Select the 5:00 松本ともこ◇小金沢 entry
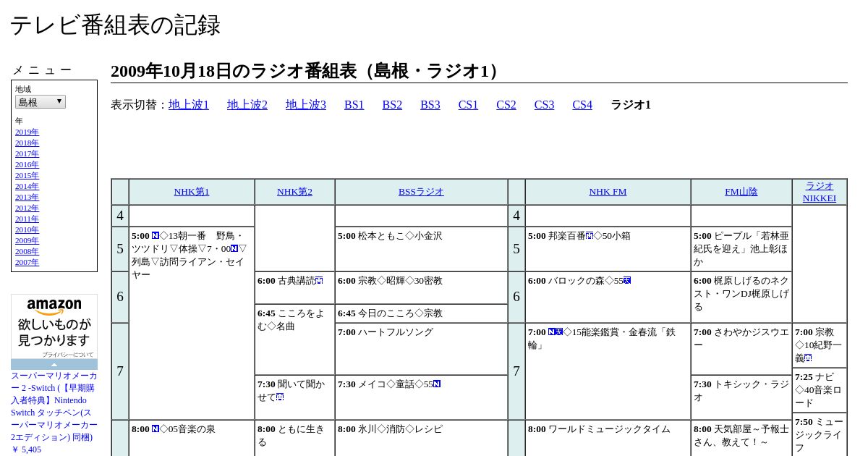868x456 pixels. pyautogui.click(x=422, y=249)
